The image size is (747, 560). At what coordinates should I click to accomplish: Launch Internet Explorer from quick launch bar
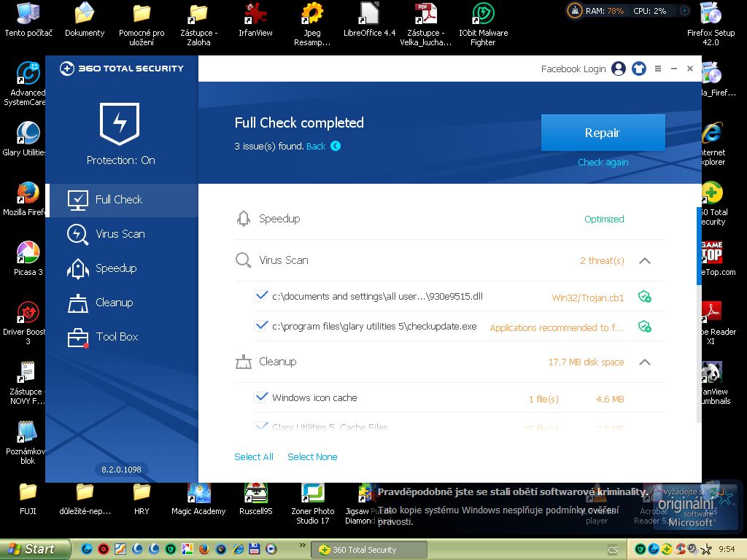coord(238,549)
